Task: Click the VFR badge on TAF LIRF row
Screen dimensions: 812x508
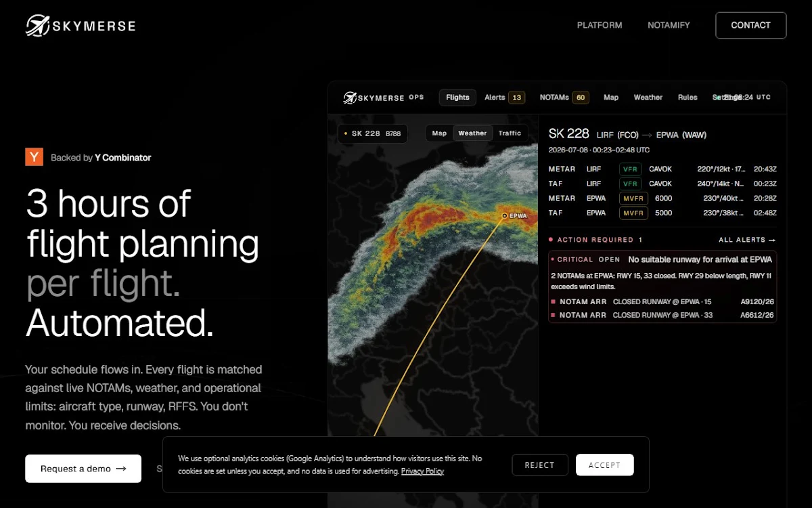Action: point(630,184)
